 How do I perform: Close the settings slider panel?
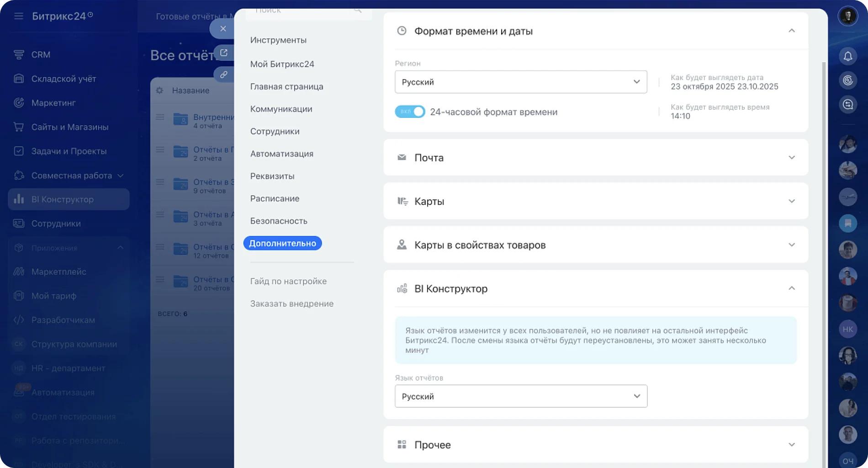click(223, 29)
